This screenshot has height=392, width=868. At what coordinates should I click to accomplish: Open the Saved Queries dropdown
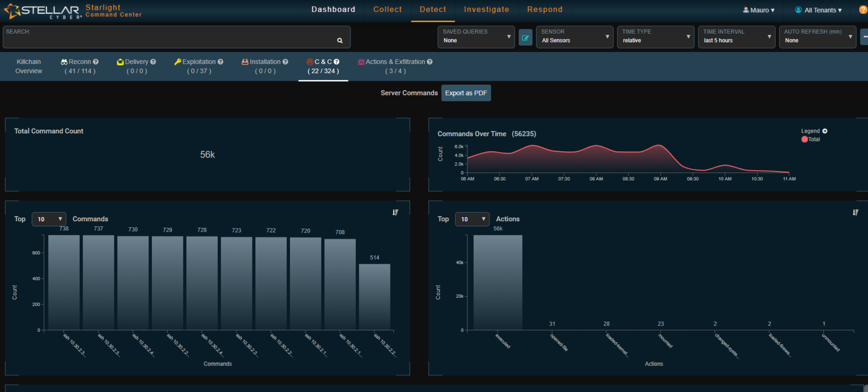tap(476, 37)
